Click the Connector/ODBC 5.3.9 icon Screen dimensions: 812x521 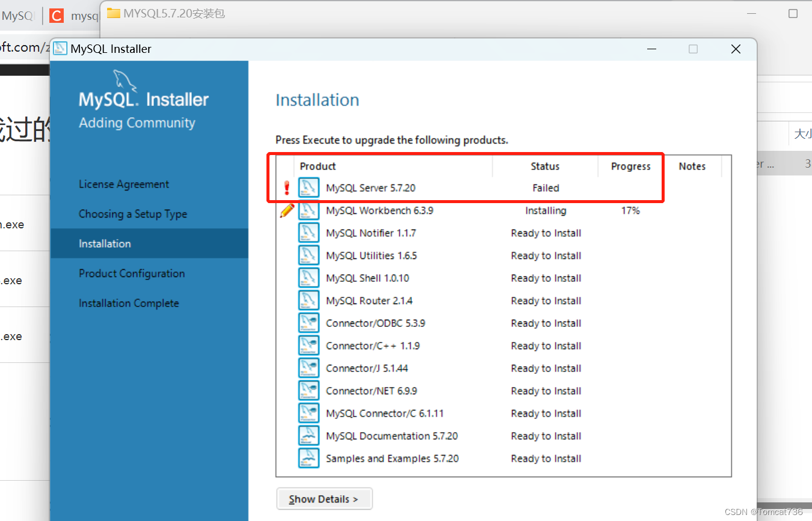tap(309, 322)
